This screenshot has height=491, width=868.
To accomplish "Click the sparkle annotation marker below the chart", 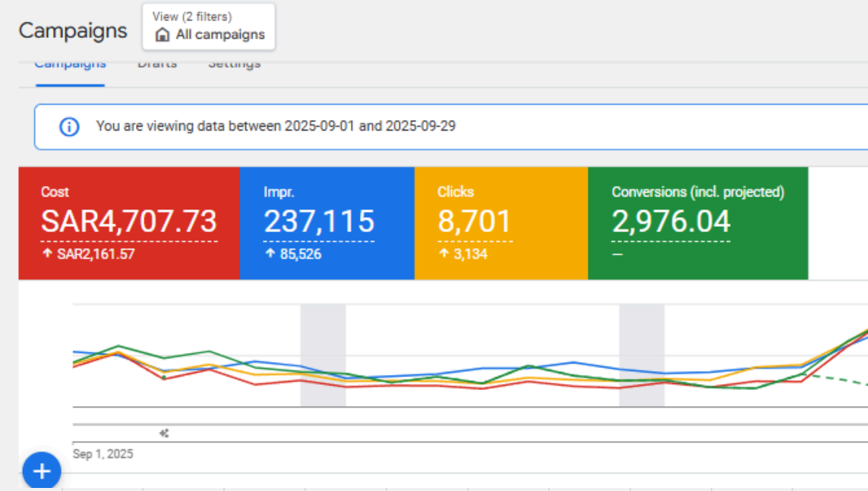I will (x=164, y=433).
